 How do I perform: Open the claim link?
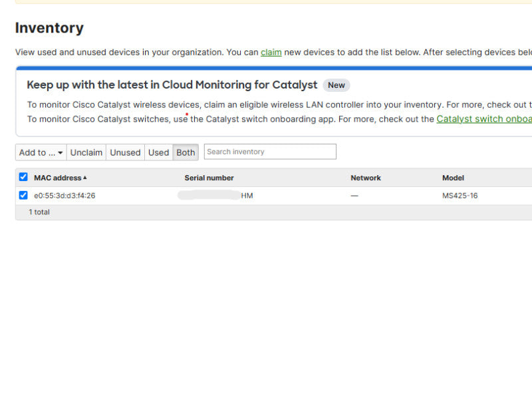tap(271, 53)
